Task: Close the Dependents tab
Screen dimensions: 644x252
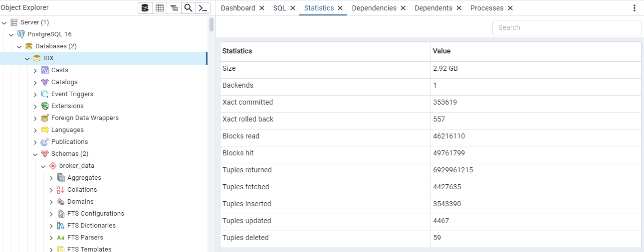Action: [459, 8]
